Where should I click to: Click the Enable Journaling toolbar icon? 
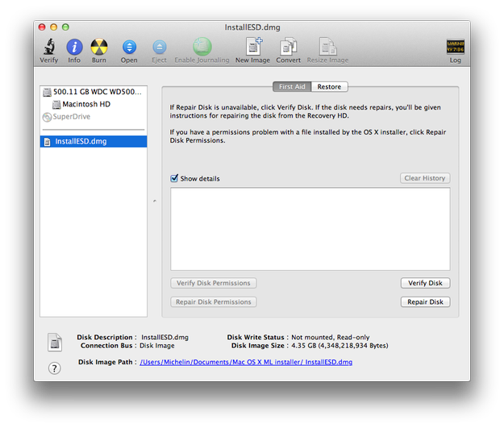tap(202, 47)
